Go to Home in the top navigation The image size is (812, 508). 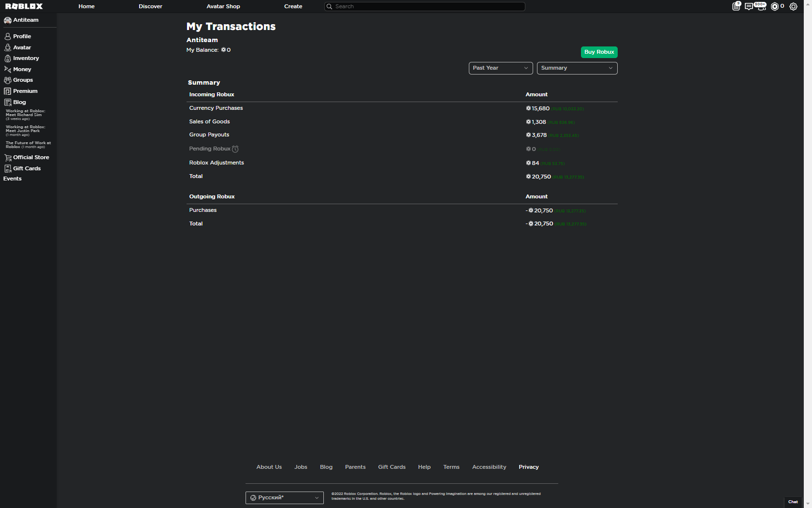tap(87, 6)
